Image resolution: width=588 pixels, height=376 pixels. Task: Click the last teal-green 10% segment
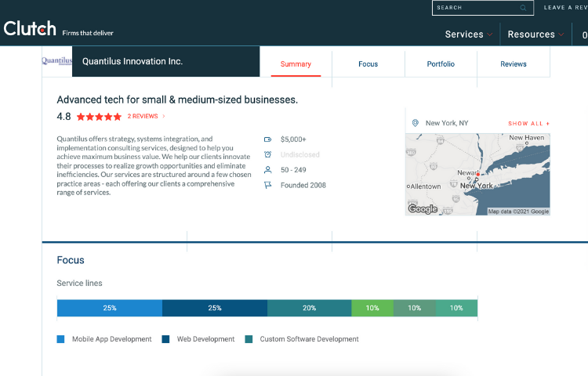tap(456, 308)
